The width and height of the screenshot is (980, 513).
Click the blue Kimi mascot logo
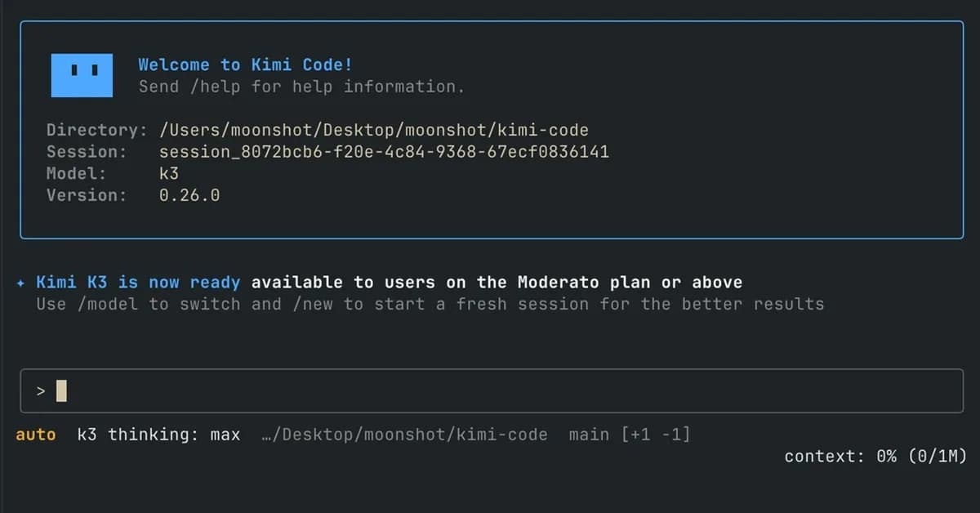coord(83,75)
